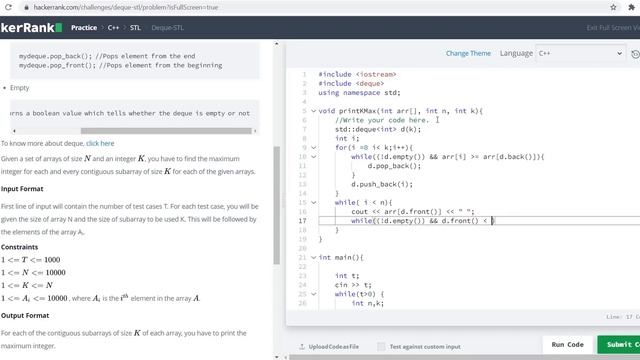640x360 pixels.
Task: Click horizontal scrollbar at bottom of editor pane
Action: [x=464, y=357]
